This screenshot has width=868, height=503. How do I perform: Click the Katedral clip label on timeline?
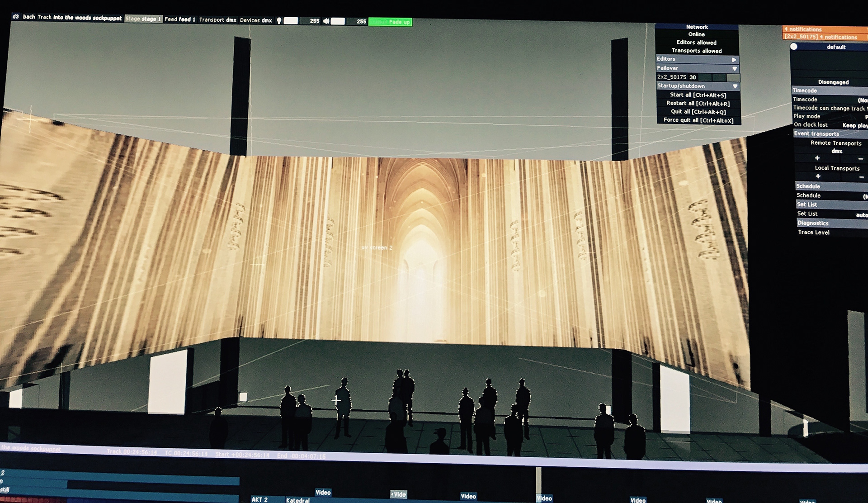(298, 500)
